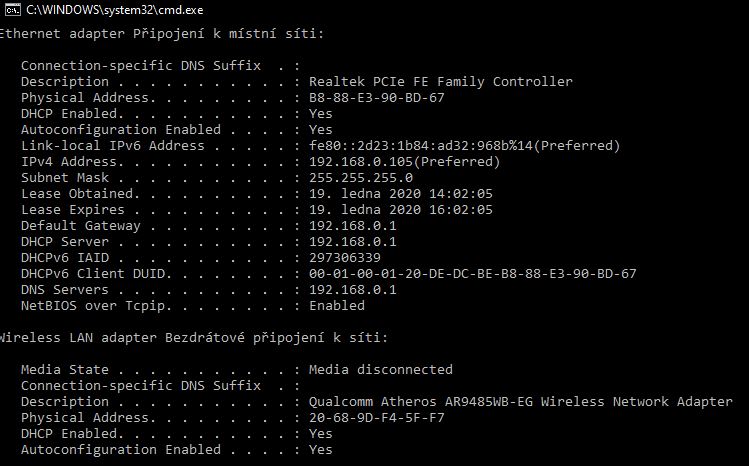Click the cmd.exe icon in title bar

(x=11, y=8)
